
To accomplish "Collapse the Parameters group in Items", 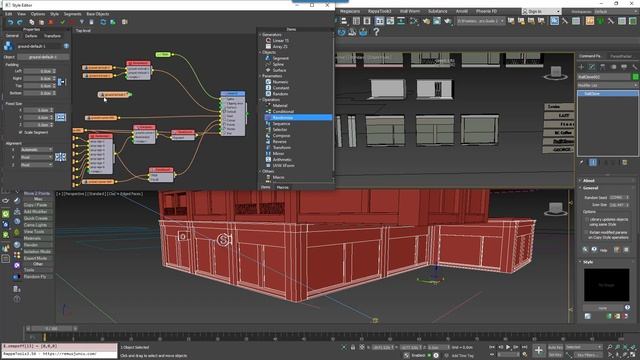I will (260, 76).
